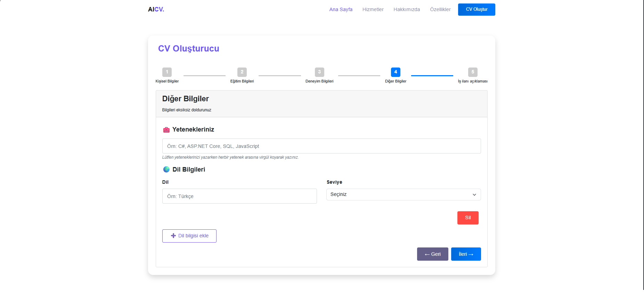Click step 4 Diğer Bilgiler icon
644x292 pixels.
pyautogui.click(x=396, y=72)
